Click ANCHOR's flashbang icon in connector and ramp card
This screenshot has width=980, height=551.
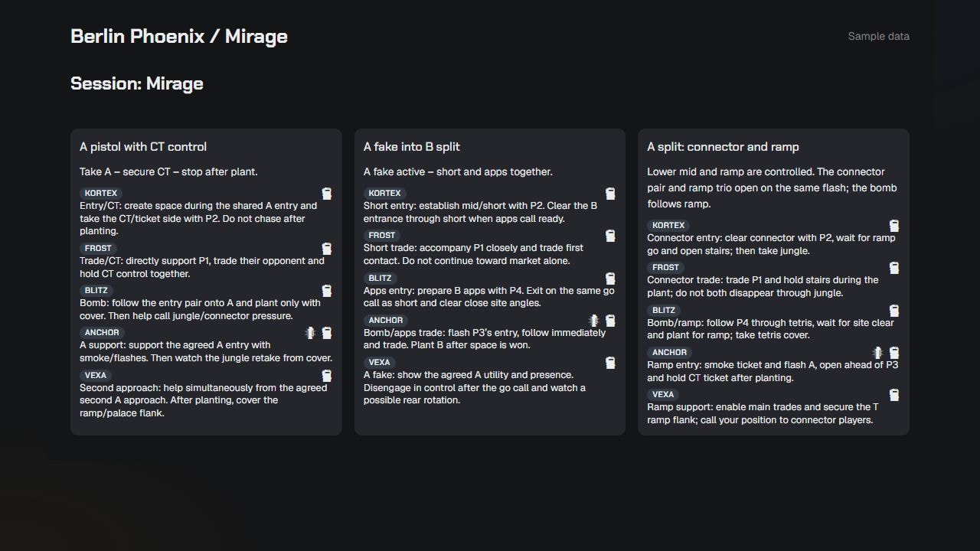click(x=877, y=353)
